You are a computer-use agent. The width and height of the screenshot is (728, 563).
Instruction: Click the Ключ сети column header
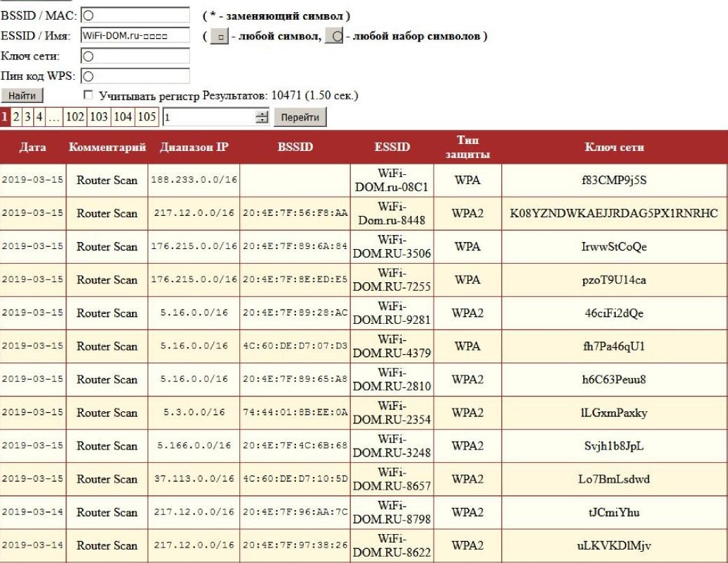[x=614, y=147]
